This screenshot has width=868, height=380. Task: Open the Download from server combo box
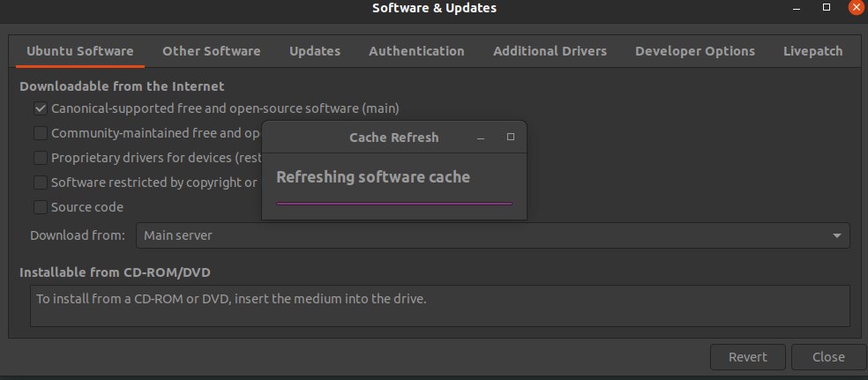[493, 235]
